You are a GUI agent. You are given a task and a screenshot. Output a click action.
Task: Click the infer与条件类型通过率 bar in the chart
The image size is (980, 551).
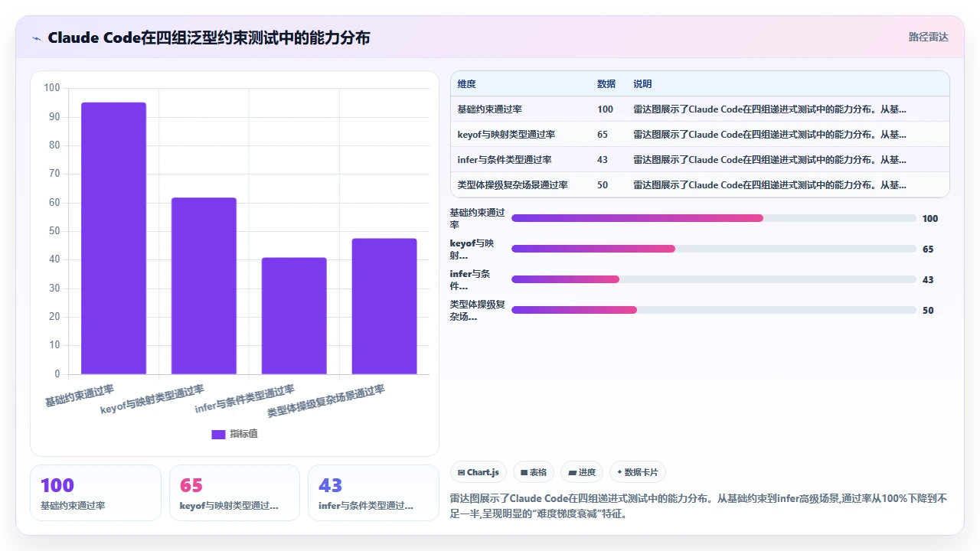(x=294, y=316)
